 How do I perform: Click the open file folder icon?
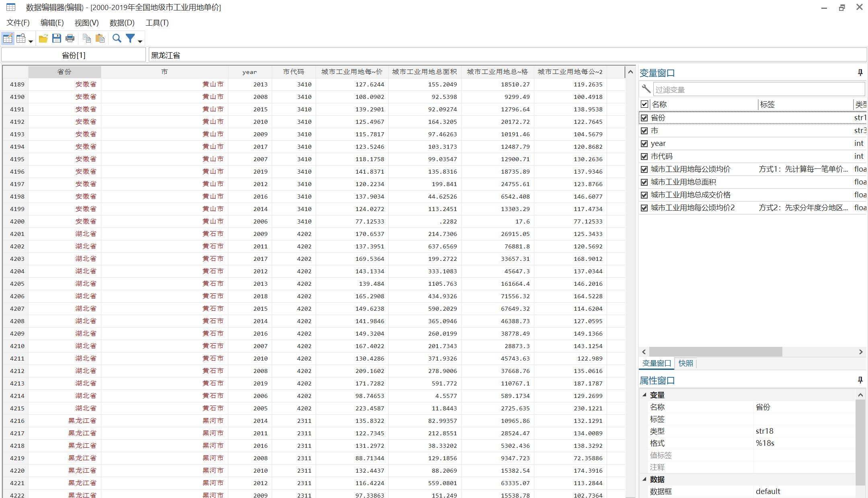point(43,39)
